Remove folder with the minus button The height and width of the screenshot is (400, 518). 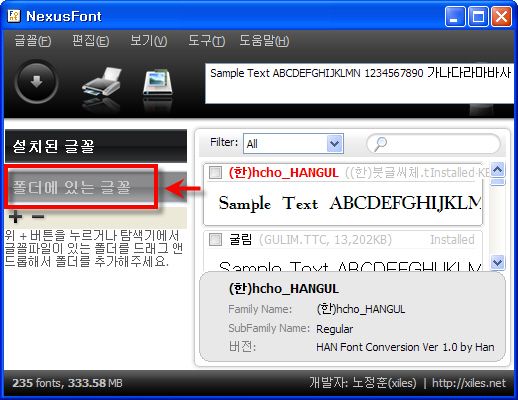point(38,217)
